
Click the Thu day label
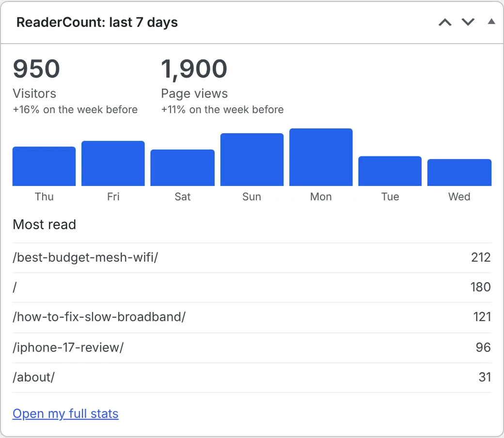click(x=44, y=197)
